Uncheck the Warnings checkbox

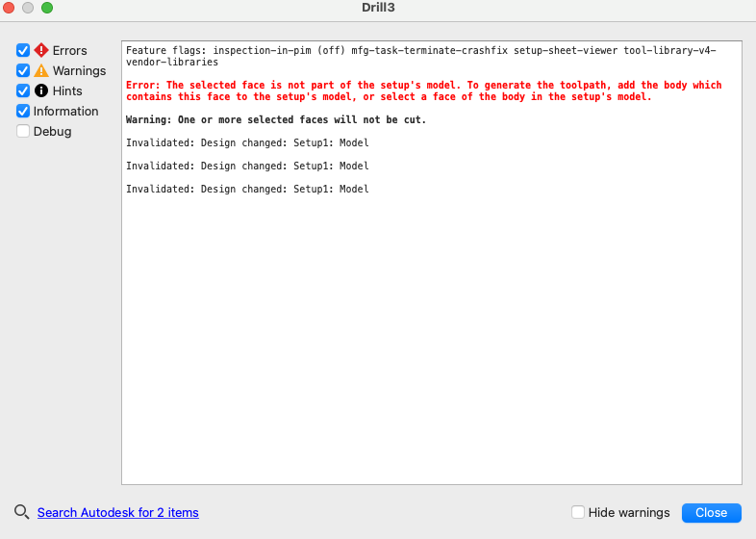tap(23, 70)
